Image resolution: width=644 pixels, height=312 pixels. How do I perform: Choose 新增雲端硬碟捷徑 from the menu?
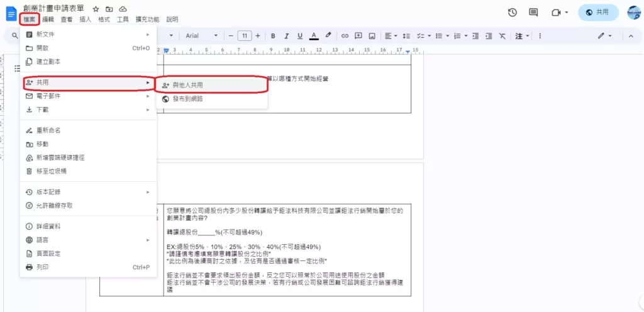click(x=88, y=158)
